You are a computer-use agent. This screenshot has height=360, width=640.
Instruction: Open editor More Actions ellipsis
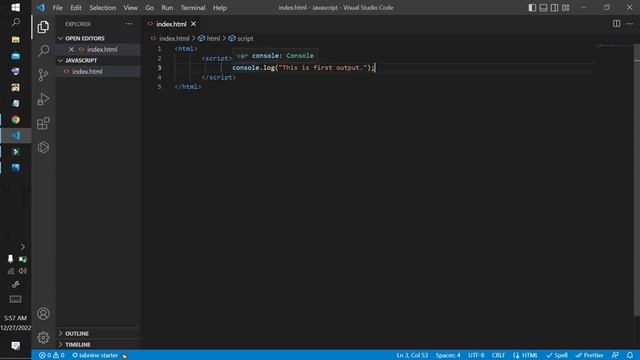(x=630, y=24)
